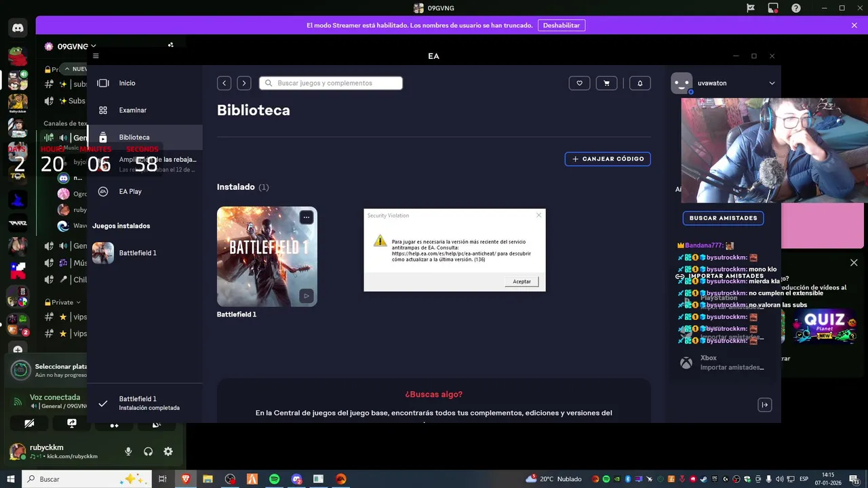Open Quiz Planet activity thumbnail
868x488 pixels.
tap(825, 325)
